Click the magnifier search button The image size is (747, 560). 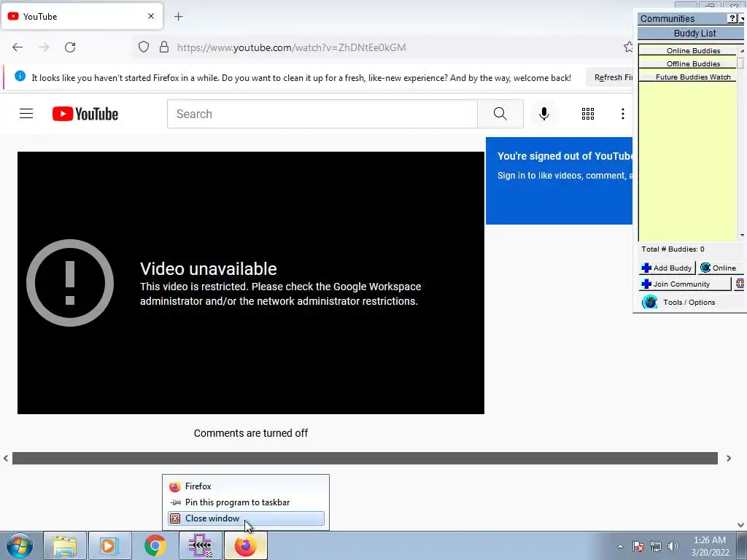(500, 114)
